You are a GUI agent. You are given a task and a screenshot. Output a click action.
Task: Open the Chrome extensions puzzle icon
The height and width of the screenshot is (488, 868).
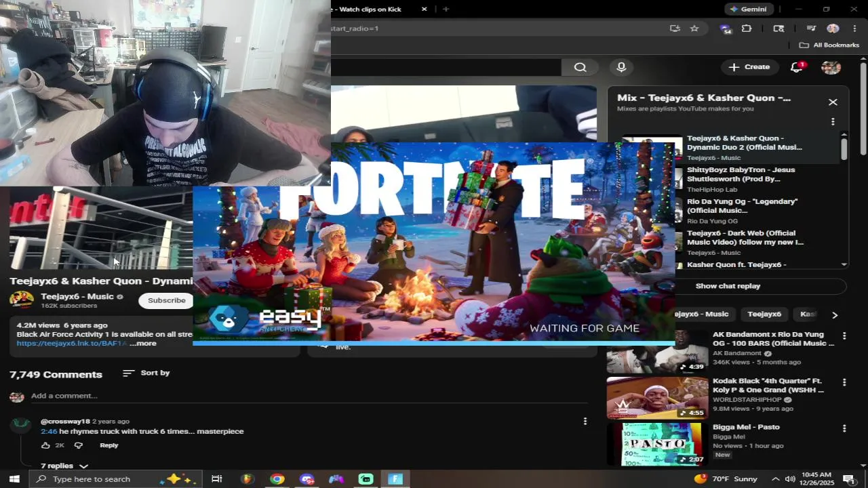[747, 28]
